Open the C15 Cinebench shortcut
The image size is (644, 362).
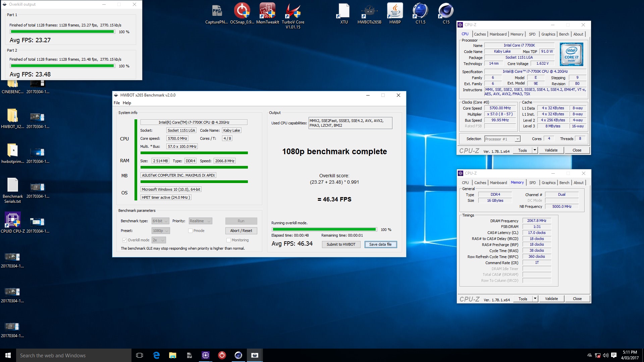[x=446, y=13]
